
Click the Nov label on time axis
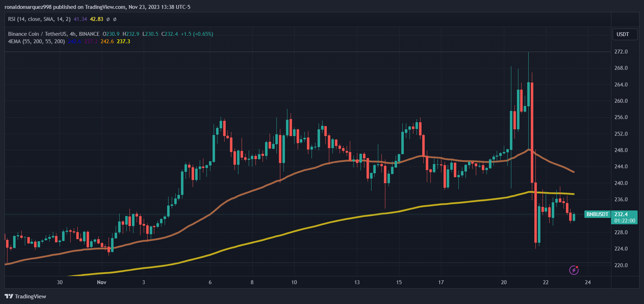tap(102, 282)
